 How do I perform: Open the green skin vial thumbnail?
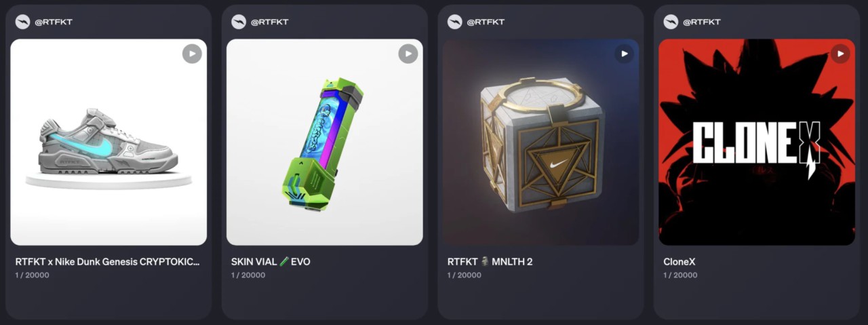pos(325,142)
